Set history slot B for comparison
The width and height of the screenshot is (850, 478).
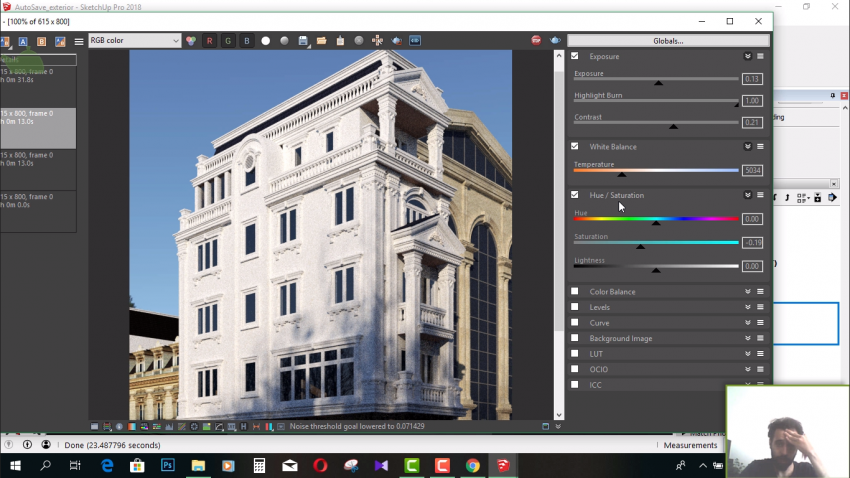(41, 42)
